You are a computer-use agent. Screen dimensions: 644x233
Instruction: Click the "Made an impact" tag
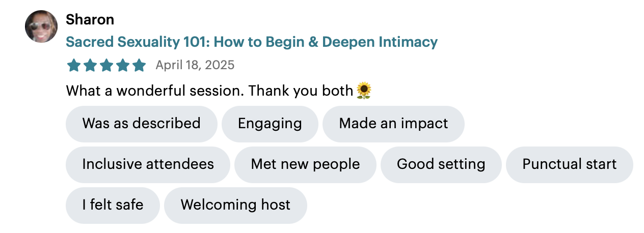(x=393, y=124)
